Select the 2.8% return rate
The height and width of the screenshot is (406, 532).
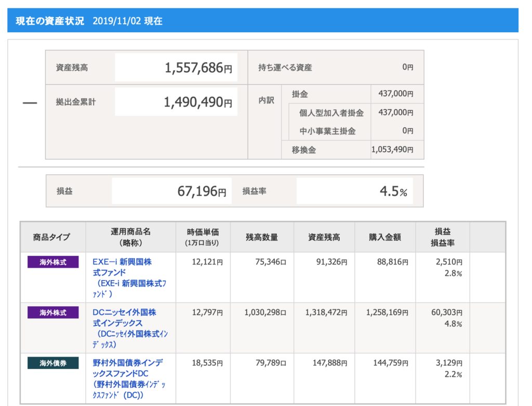click(453, 273)
